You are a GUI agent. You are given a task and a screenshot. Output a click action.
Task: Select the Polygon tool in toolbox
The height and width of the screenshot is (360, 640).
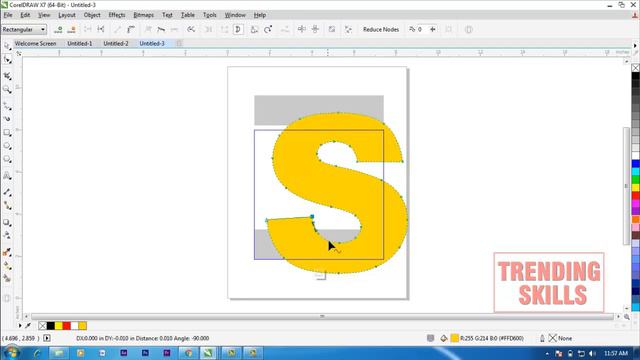7,159
